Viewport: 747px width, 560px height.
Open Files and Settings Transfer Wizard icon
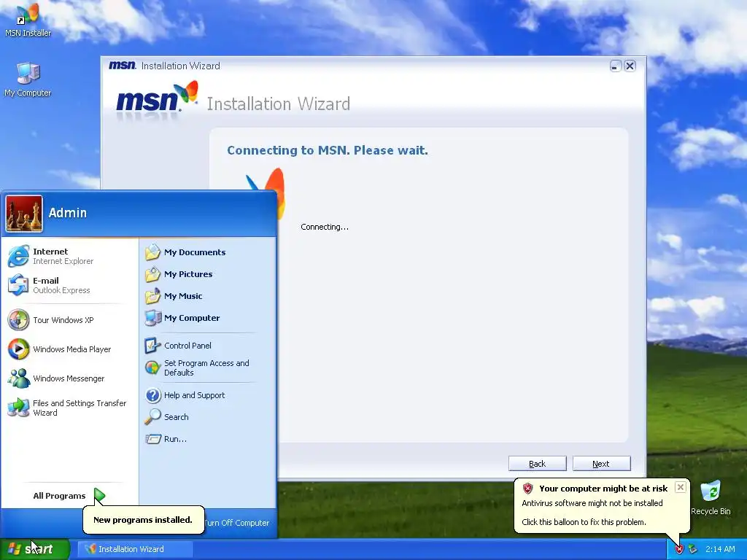tap(18, 408)
